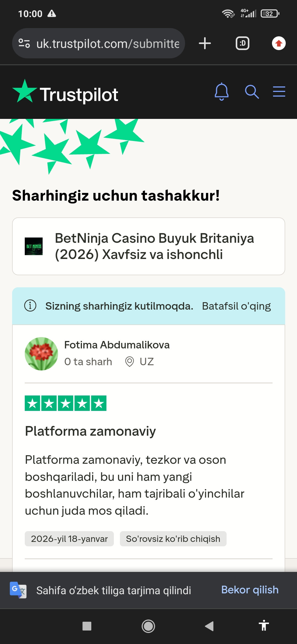Go to Trustpilot home via logo
Image resolution: width=297 pixels, height=644 pixels.
(x=65, y=92)
